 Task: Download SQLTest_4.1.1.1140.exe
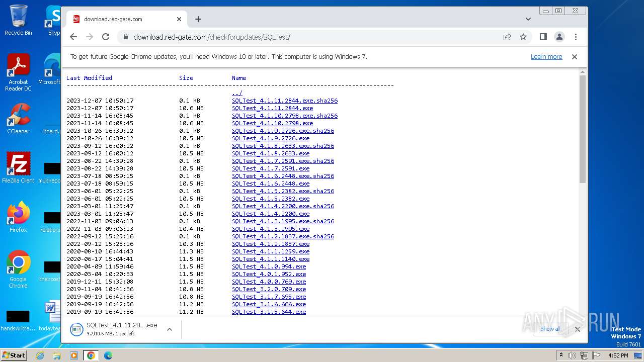pos(271,259)
